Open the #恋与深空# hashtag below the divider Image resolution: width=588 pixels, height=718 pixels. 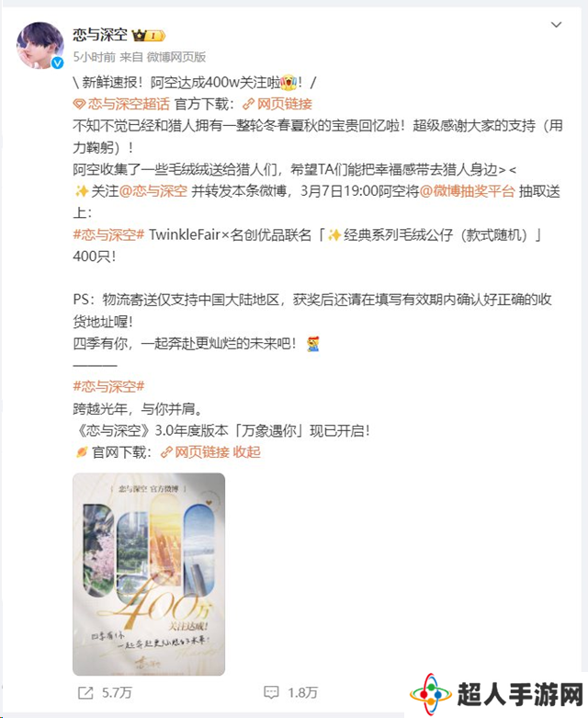[x=109, y=386]
